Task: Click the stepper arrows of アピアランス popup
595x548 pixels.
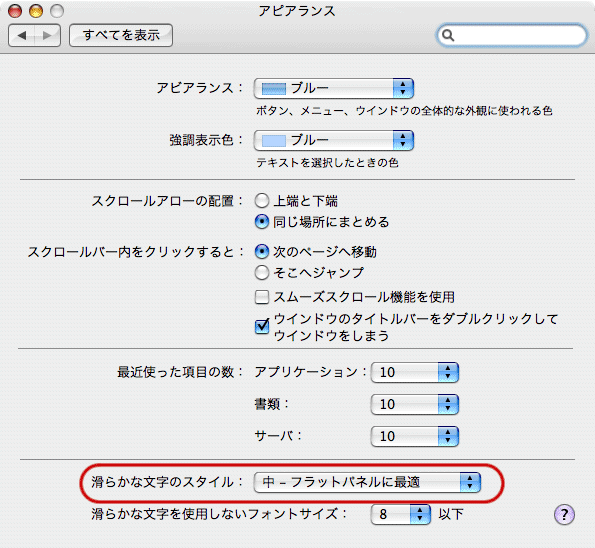Action: pos(403,88)
